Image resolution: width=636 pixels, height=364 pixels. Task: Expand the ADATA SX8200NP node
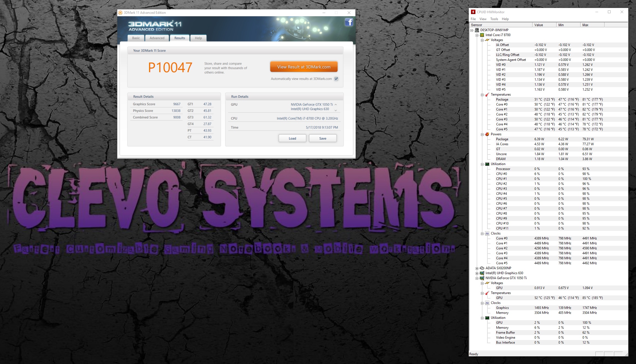pos(477,268)
